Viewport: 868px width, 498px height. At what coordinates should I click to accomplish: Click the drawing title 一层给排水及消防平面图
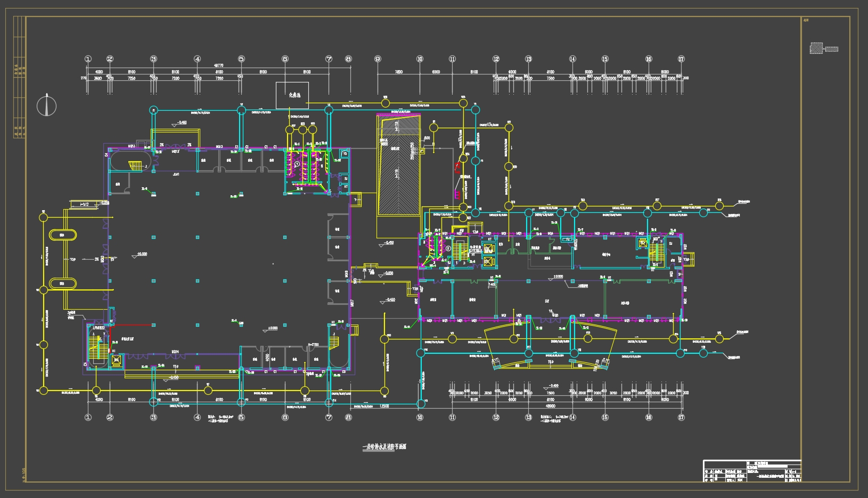384,447
